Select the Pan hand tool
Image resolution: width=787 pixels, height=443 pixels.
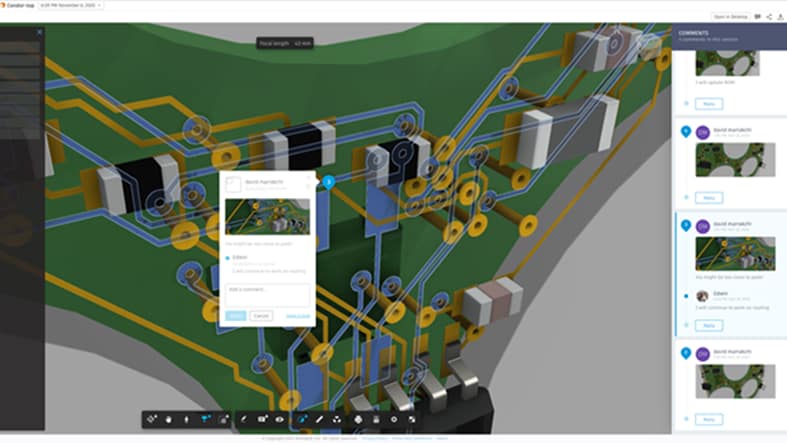point(169,419)
